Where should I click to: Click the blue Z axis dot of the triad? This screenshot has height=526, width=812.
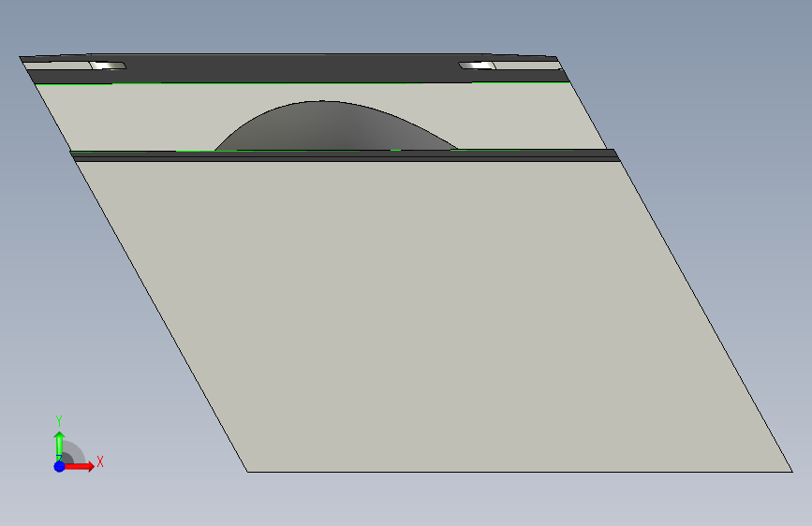[x=59, y=466]
